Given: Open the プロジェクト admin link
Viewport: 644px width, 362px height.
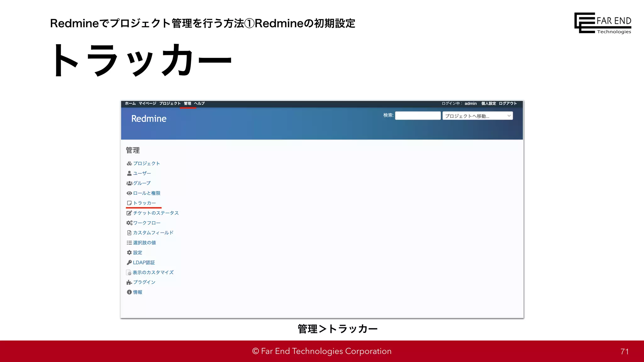Looking at the screenshot, I should tap(147, 163).
